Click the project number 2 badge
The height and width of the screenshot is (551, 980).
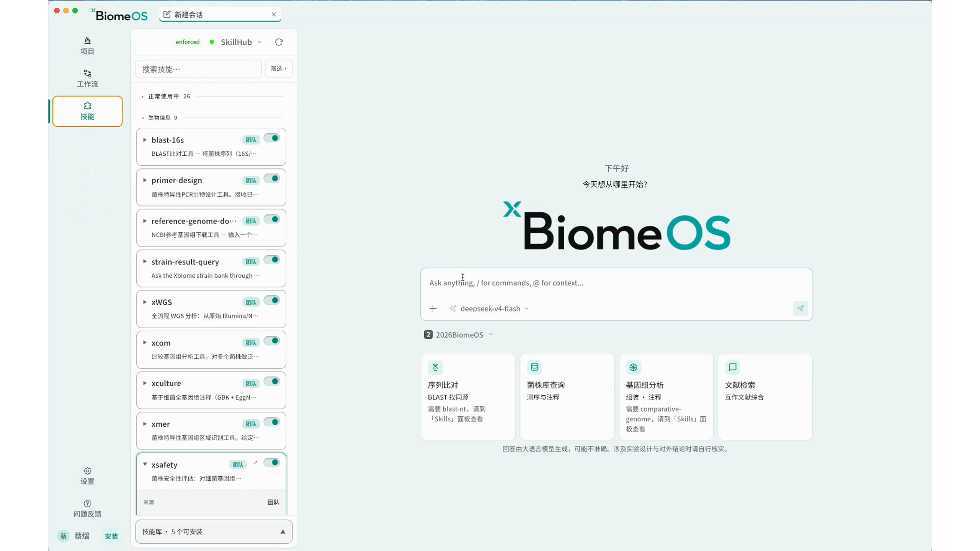point(428,334)
